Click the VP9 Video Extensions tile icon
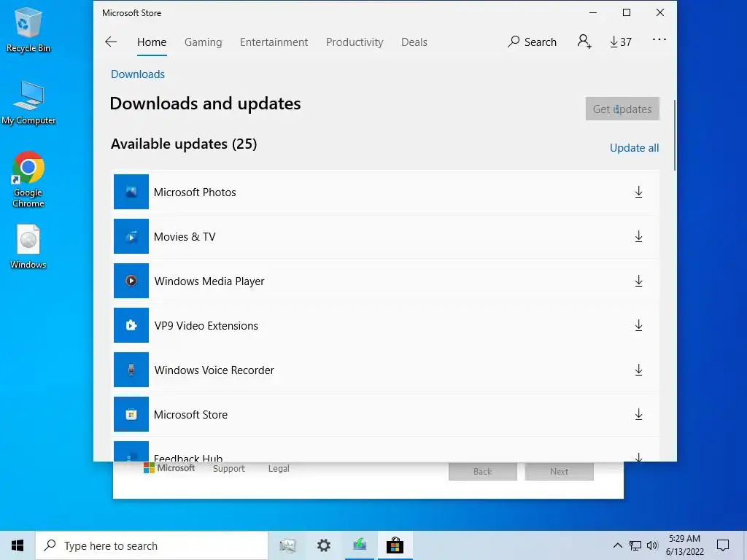Image resolution: width=747 pixels, height=560 pixels. tap(131, 326)
